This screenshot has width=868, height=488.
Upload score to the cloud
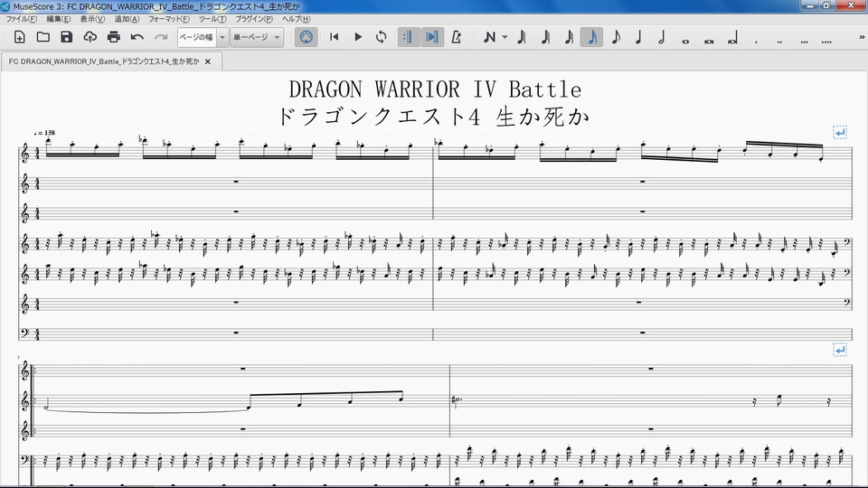tap(90, 37)
